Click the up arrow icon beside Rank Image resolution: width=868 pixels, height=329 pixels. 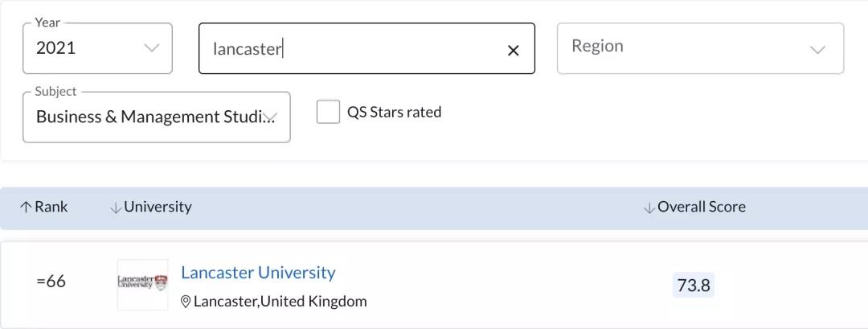[26, 208]
